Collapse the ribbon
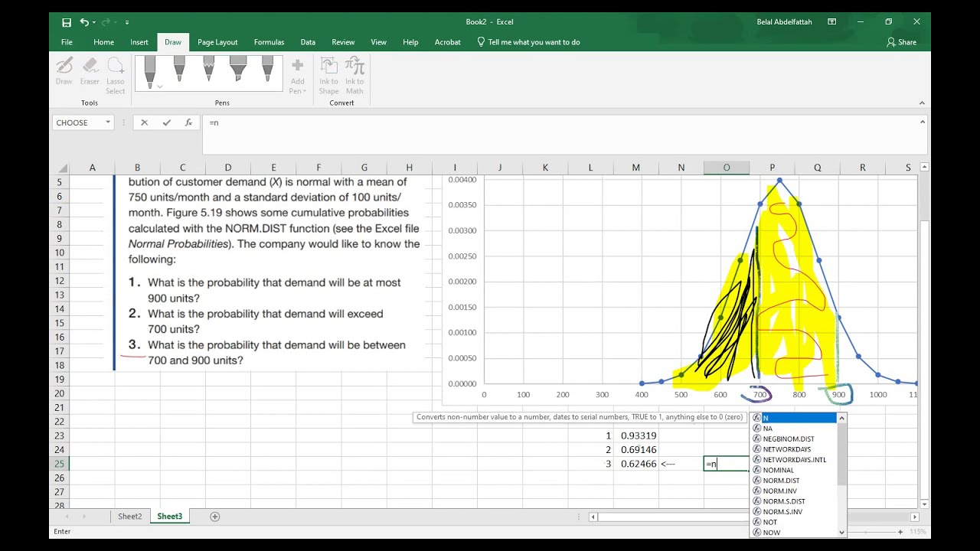 (x=922, y=103)
